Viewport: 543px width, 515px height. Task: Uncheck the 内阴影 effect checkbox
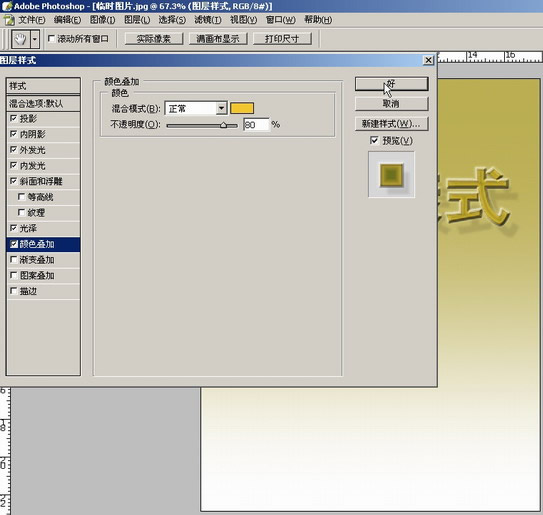tap(14, 134)
